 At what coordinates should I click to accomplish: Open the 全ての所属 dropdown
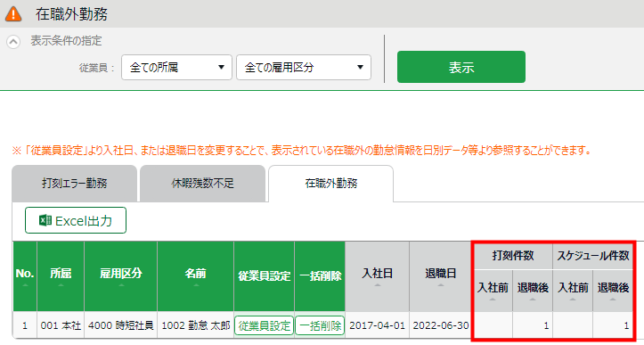[x=176, y=67]
